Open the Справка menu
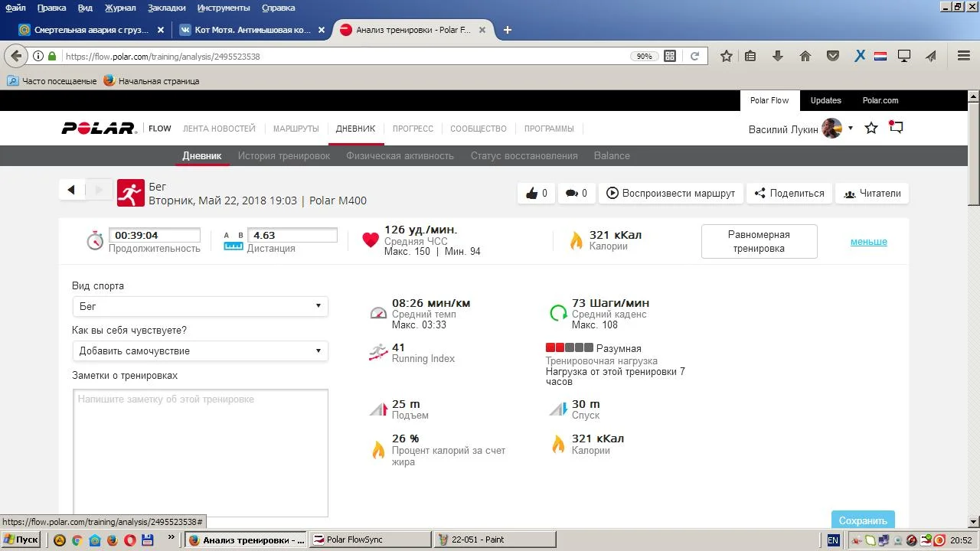This screenshot has width=980, height=551. (278, 8)
